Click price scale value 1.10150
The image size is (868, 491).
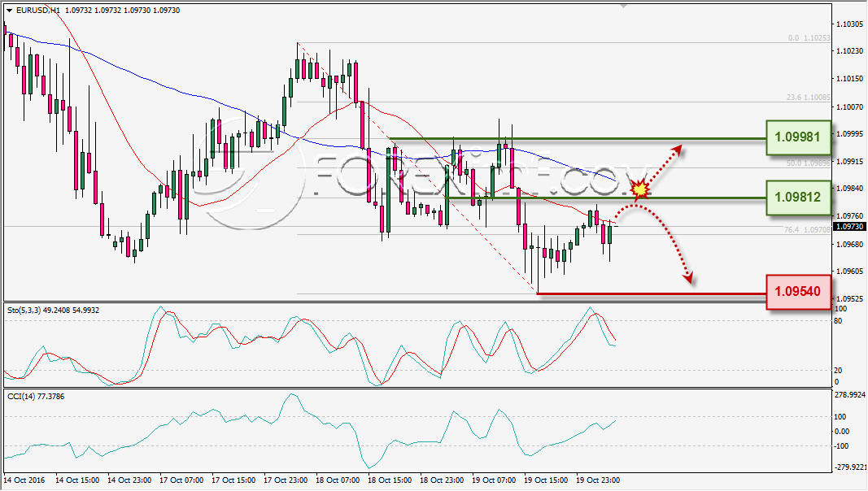(x=850, y=79)
